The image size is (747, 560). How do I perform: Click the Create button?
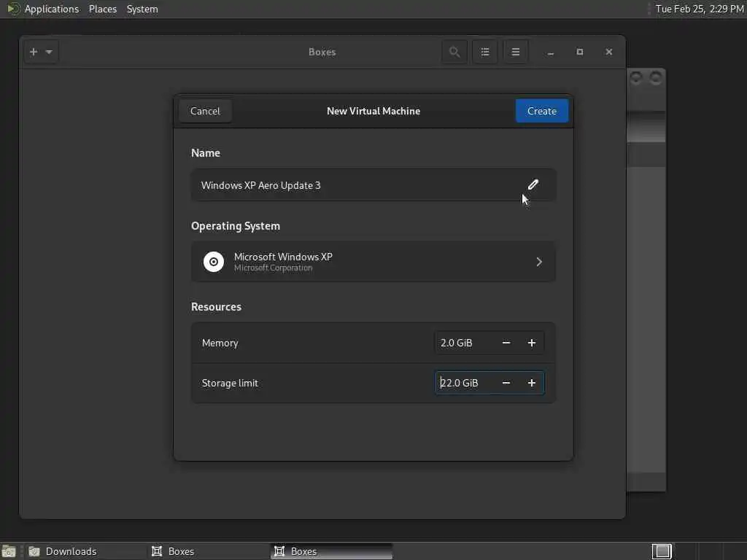pyautogui.click(x=542, y=111)
